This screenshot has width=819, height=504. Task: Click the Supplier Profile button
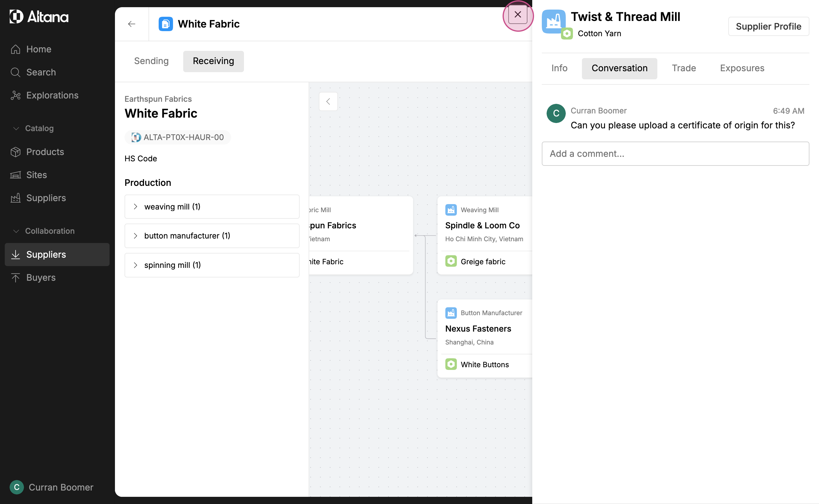[768, 26]
